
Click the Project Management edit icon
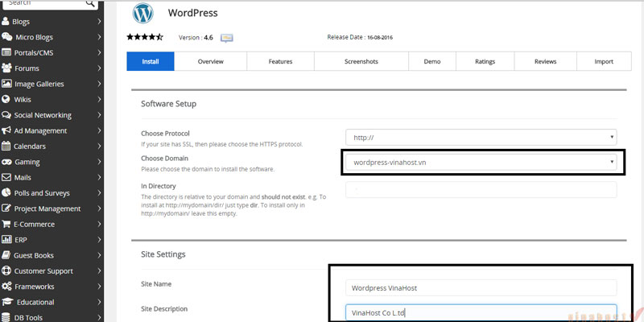pyautogui.click(x=6, y=208)
